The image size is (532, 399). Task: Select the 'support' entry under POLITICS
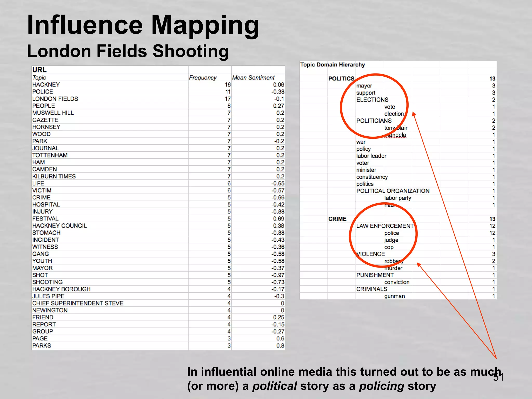[366, 93]
